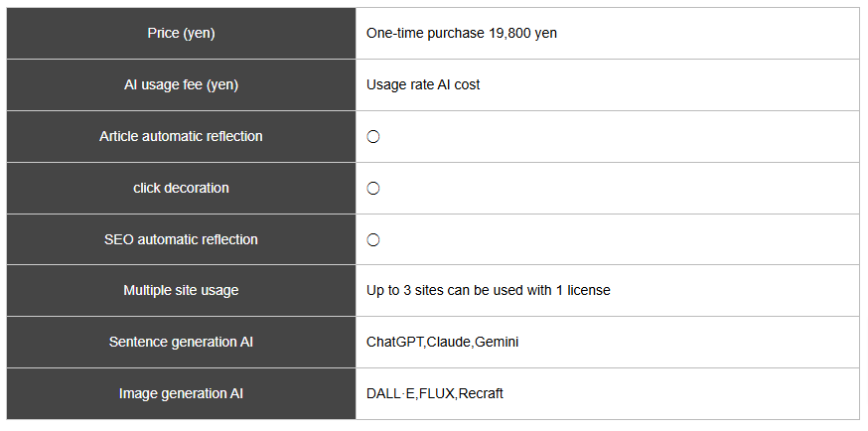The height and width of the screenshot is (431, 868).
Task: Select the Price (yen) header cell
Action: pos(181,33)
